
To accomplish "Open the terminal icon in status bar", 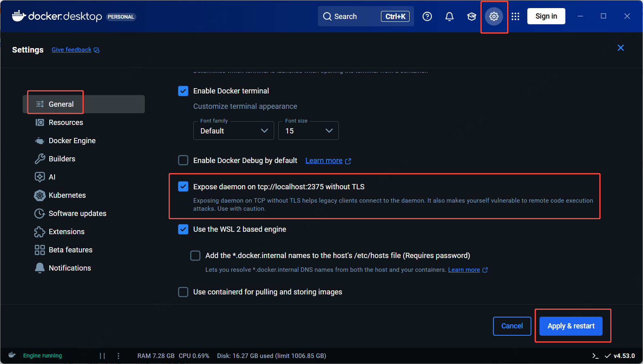I will [x=595, y=356].
